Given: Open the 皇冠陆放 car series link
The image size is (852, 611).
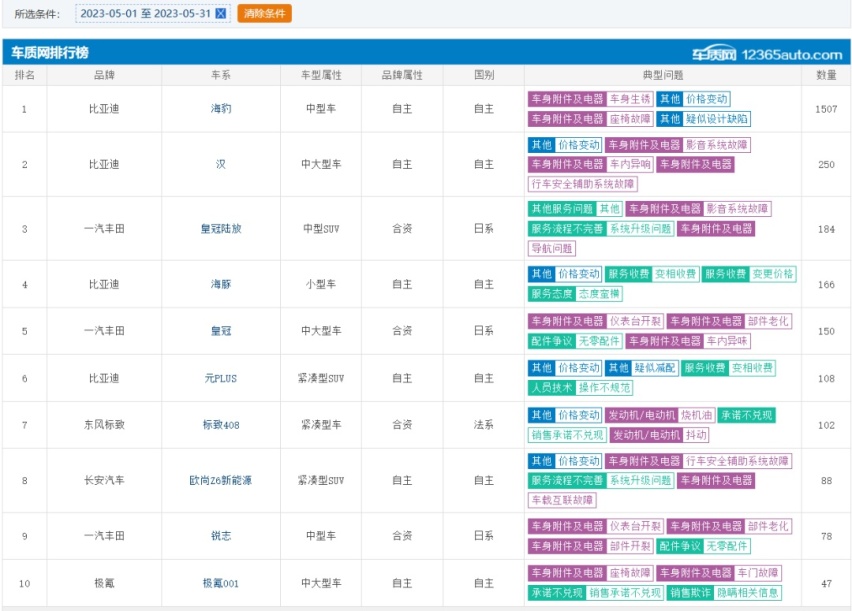Looking at the screenshot, I should (221, 228).
